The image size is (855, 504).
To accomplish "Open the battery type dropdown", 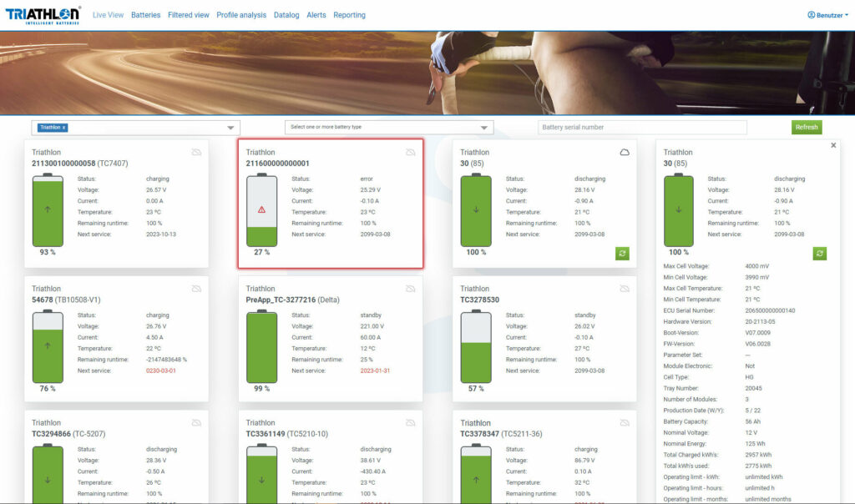I will tap(389, 127).
